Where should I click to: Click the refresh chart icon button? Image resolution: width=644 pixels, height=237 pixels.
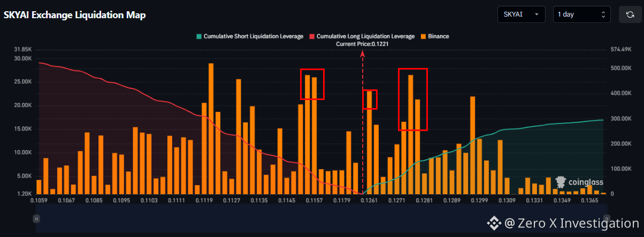tap(630, 14)
